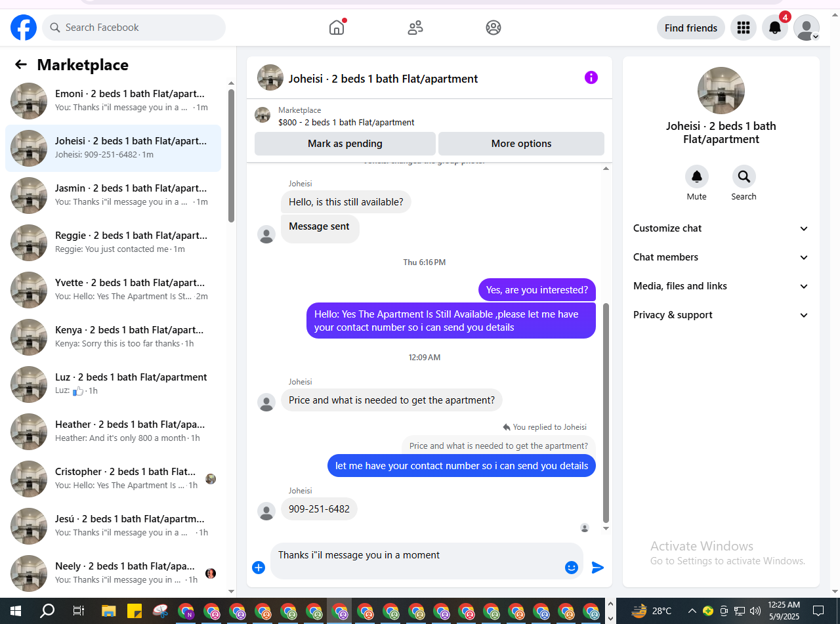Open the Cristopher conversation
This screenshot has height=624, width=840.
pyautogui.click(x=113, y=479)
